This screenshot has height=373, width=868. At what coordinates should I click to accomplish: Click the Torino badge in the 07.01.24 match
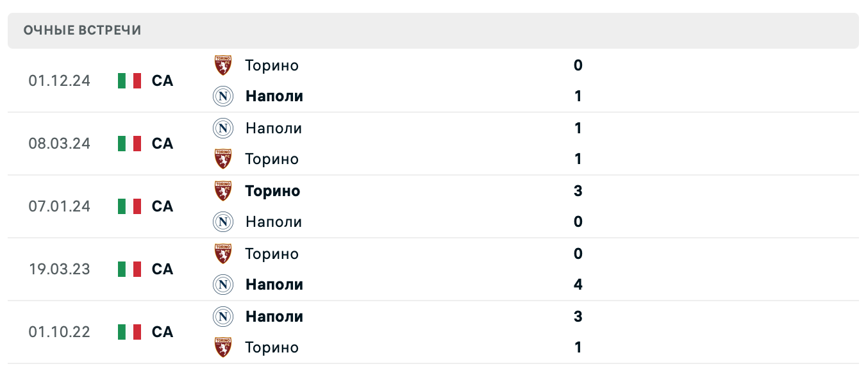[x=222, y=191]
